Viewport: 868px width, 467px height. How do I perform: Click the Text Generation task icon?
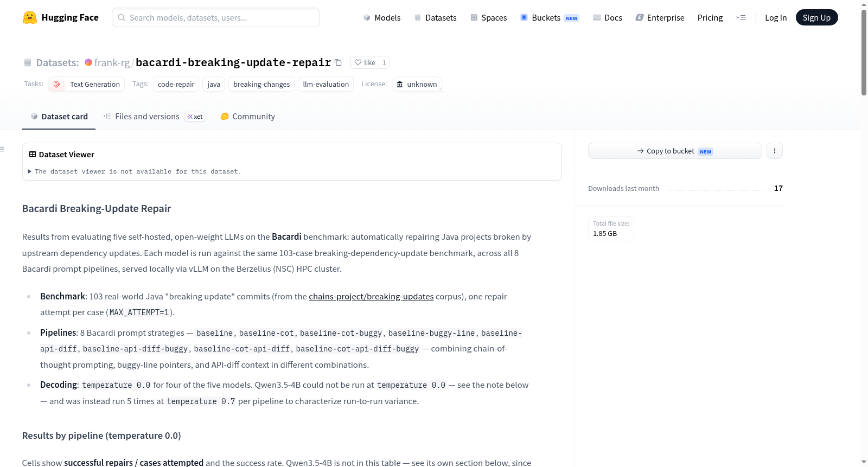point(57,84)
